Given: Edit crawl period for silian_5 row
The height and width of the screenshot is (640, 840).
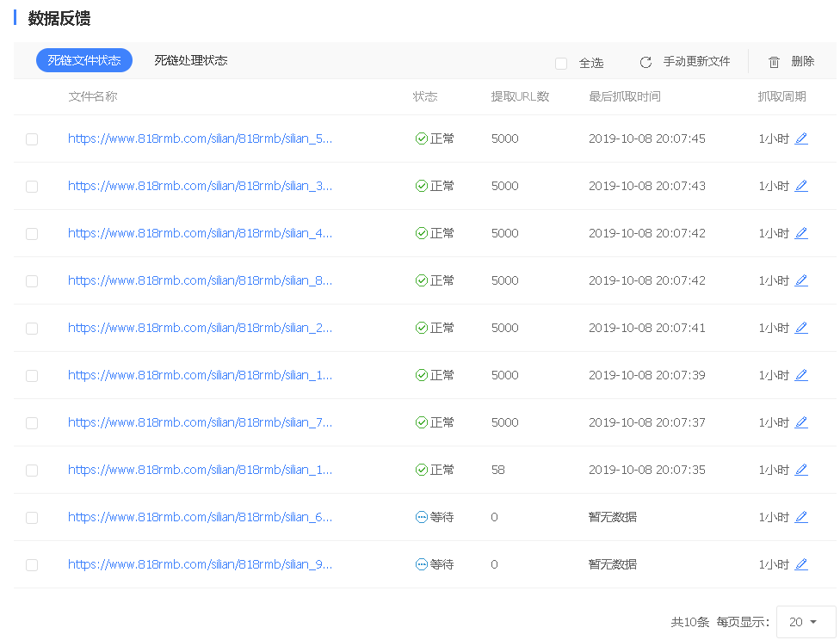Looking at the screenshot, I should (801, 138).
